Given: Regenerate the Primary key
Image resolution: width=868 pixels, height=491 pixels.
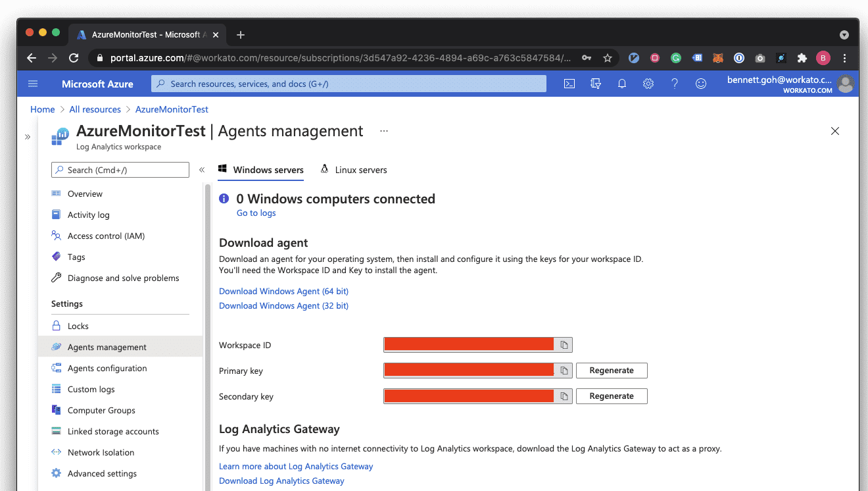Looking at the screenshot, I should (x=612, y=370).
